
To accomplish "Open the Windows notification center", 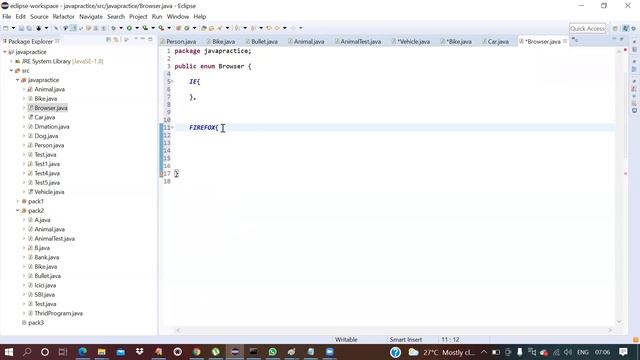I will [623, 352].
